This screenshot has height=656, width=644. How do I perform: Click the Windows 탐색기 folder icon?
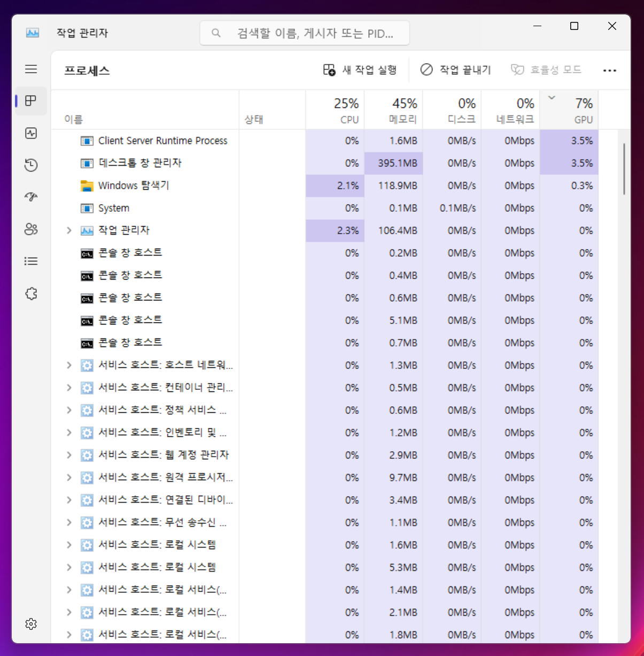coord(87,186)
